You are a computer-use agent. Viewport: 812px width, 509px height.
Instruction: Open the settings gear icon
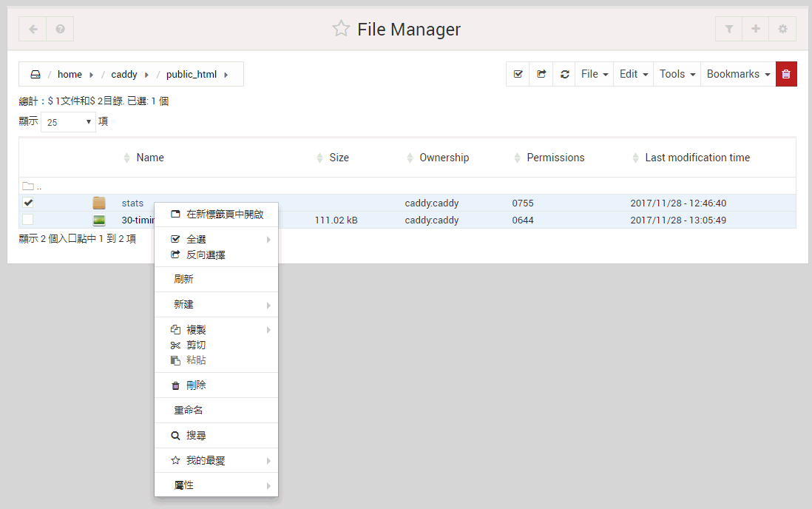(x=782, y=29)
